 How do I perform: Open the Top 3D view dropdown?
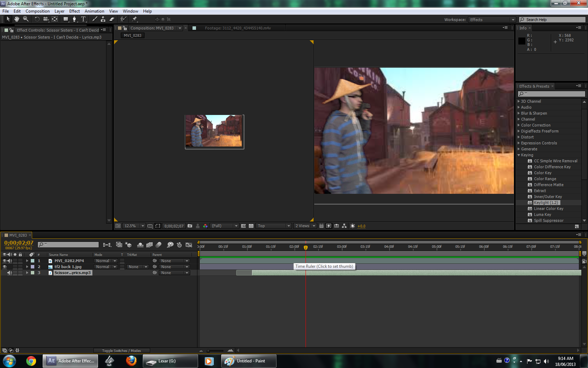pos(274,226)
